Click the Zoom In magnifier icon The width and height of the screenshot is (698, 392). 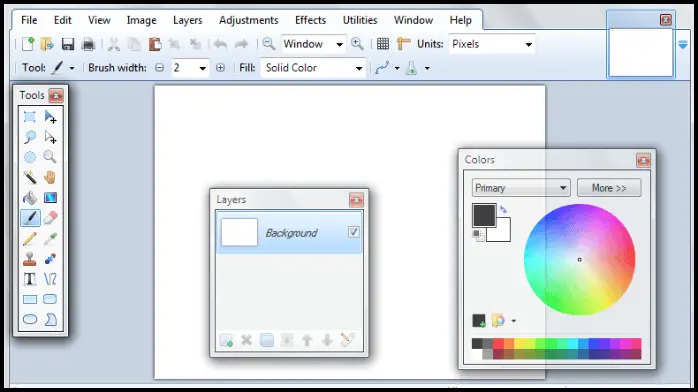coord(357,44)
